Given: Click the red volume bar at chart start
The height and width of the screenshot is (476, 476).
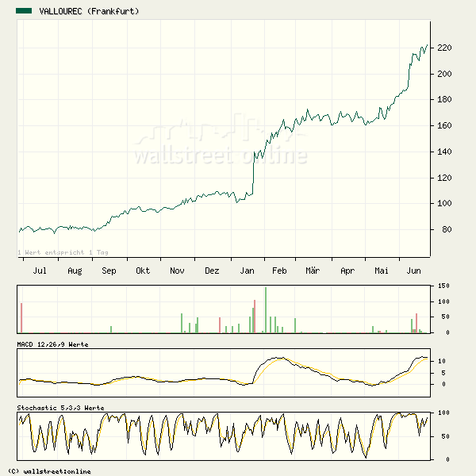Looking at the screenshot, I should tap(21, 317).
